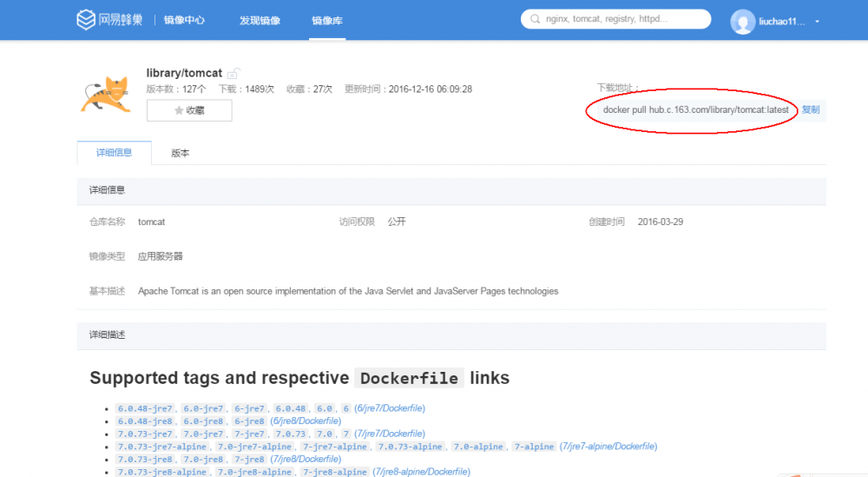Click the 7.0.73-jre7-alpine tag
This screenshot has height=477, width=868.
click(x=161, y=447)
